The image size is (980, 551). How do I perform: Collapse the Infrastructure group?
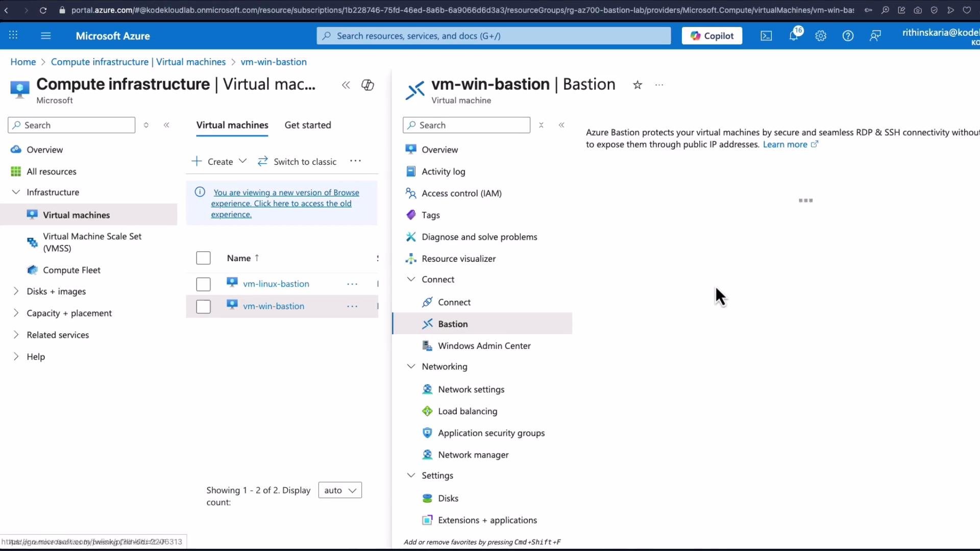point(16,192)
